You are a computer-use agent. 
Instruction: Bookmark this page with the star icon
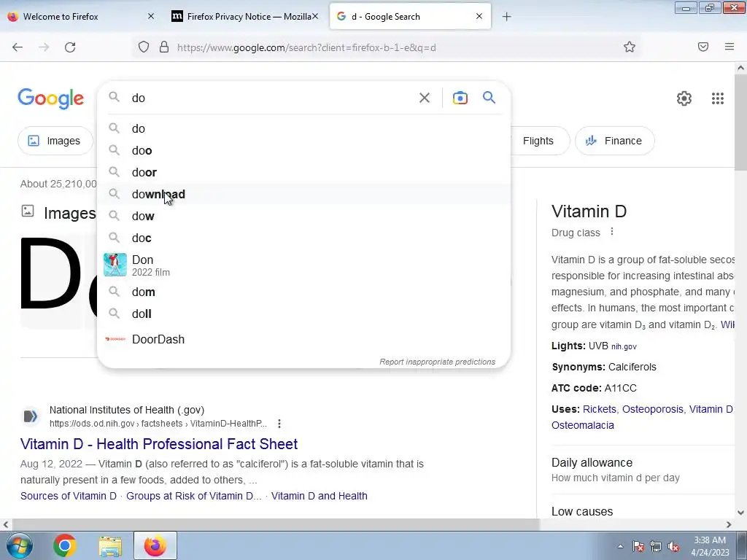pos(630,47)
